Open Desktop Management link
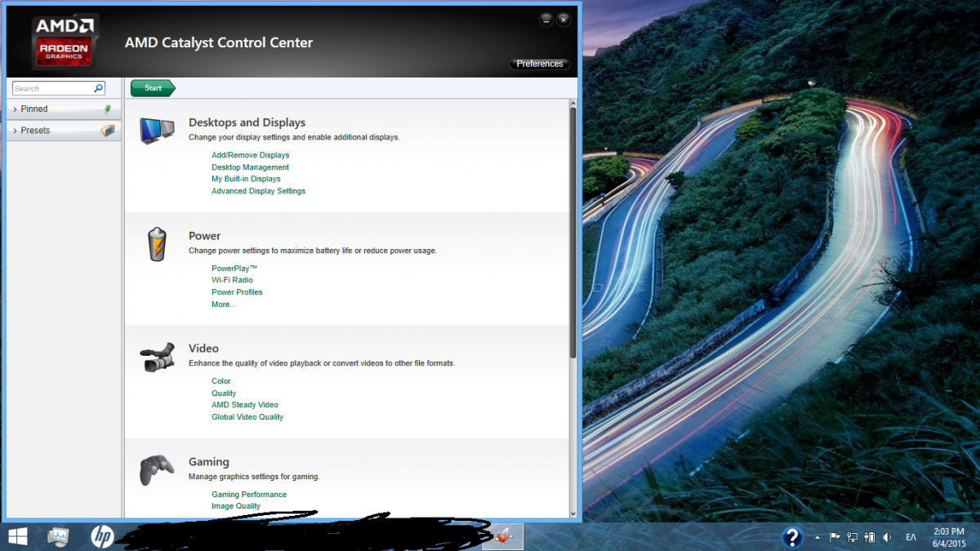This screenshot has height=551, width=980. (250, 167)
